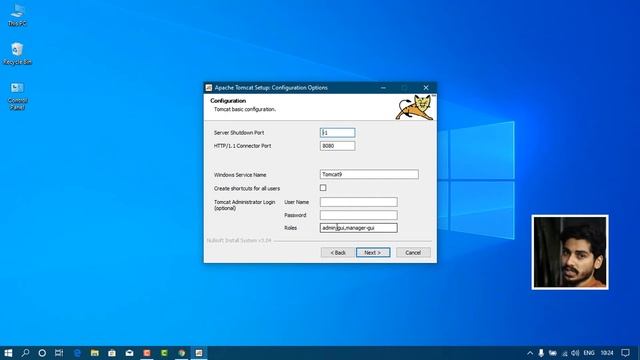Minimize the Apache Tomcat Setup window
The height and width of the screenshot is (360, 640).
[x=383, y=88]
